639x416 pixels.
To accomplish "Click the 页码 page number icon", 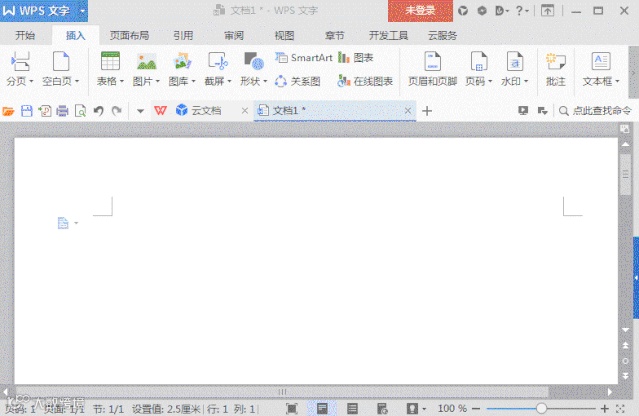I will [479, 62].
